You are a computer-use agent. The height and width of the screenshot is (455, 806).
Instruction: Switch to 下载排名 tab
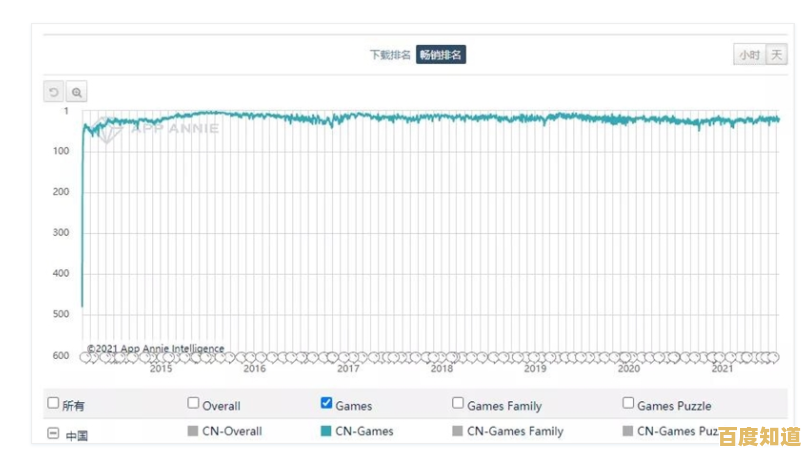click(x=390, y=55)
